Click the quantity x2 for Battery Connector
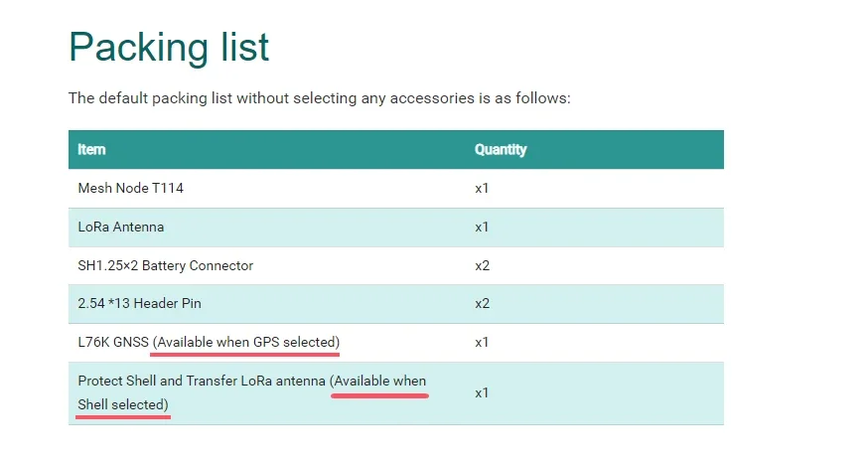This screenshot has width=868, height=463. point(482,265)
